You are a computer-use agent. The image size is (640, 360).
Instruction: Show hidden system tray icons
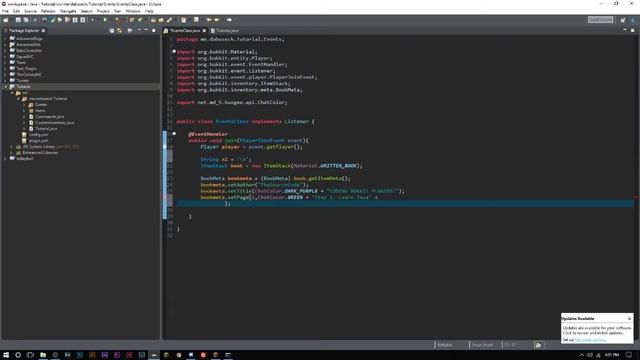click(582, 355)
